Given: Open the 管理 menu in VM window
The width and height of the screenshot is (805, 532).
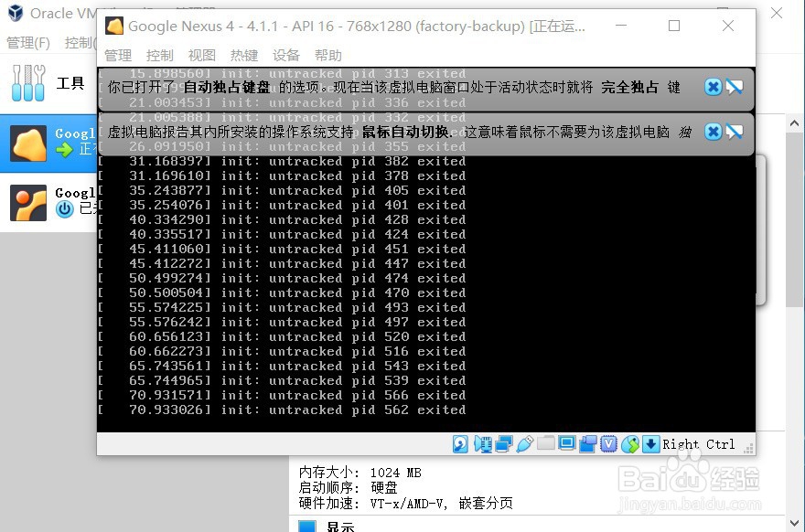Looking at the screenshot, I should [118, 55].
